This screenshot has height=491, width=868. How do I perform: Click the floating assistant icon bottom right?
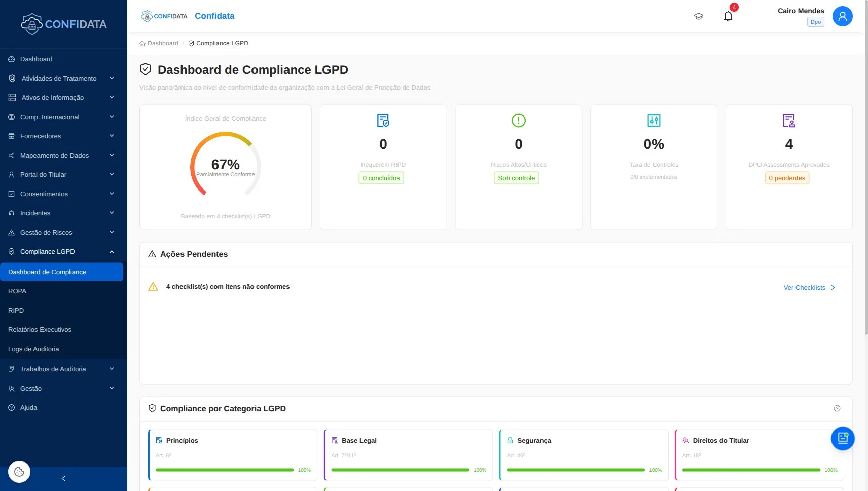(x=842, y=438)
